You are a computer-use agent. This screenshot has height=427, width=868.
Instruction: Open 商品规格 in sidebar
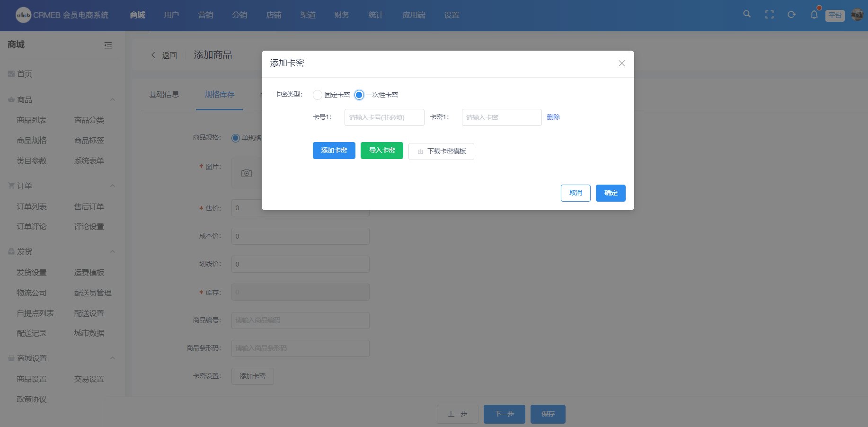[32, 141]
